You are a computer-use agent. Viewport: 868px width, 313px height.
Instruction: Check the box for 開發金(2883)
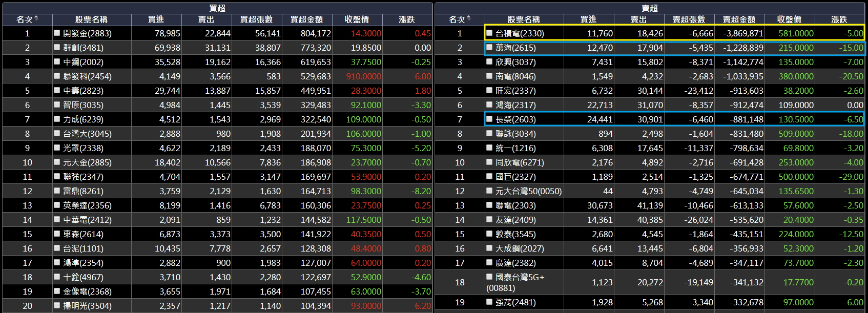pos(57,33)
